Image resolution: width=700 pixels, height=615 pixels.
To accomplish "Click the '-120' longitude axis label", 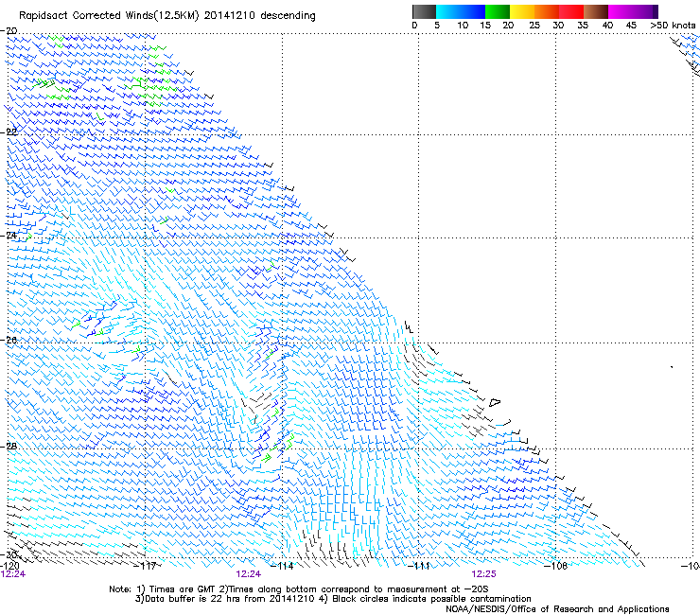I will point(9,566).
